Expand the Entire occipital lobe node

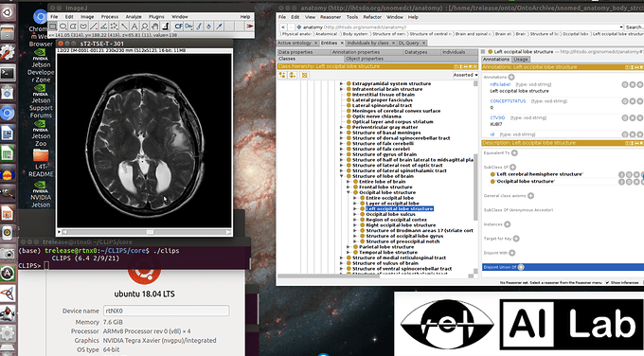355,198
